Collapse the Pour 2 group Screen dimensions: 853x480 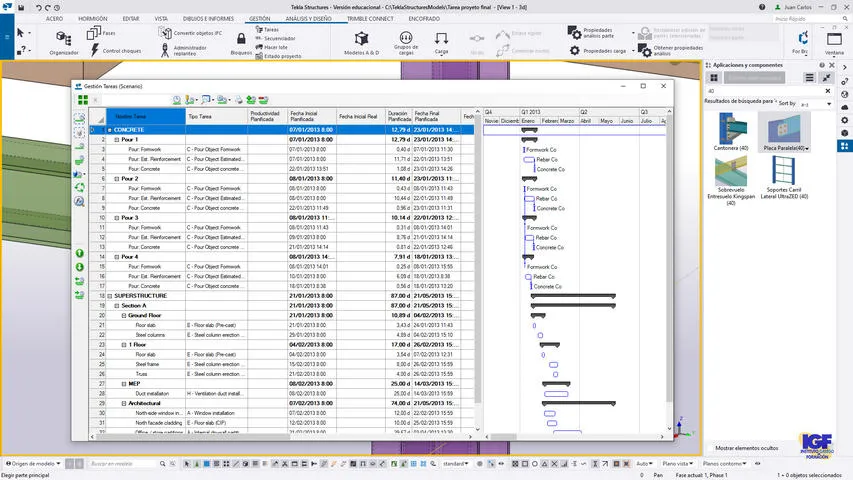(116, 179)
